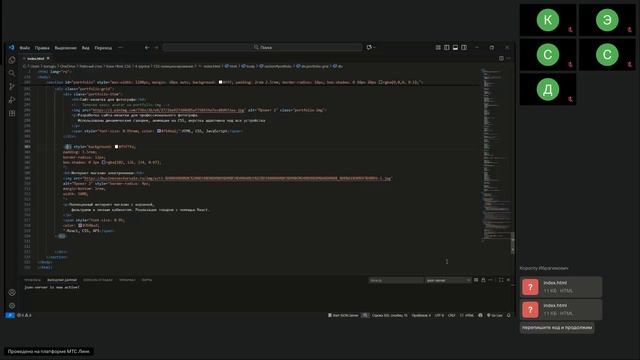Click the remote window indicator in status bar
The height and width of the screenshot is (360, 640).
tap(10, 315)
